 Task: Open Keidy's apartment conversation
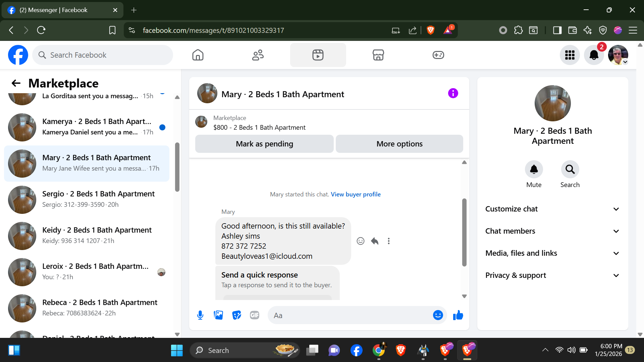tap(87, 236)
